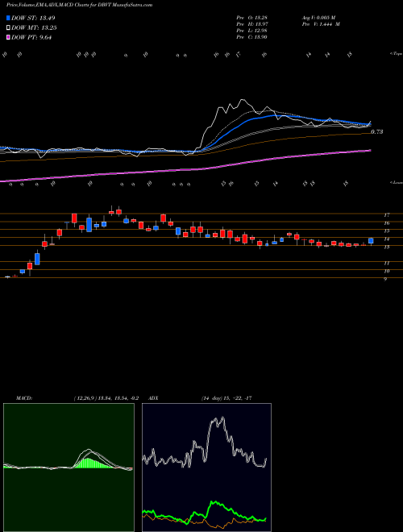The width and height of the screenshot is (403, 532).
Task: Click the MACD panel title
Action: coord(24,398)
